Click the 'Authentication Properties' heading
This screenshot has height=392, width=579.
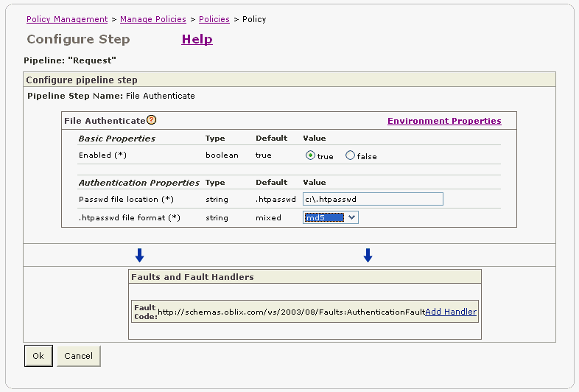(x=138, y=183)
